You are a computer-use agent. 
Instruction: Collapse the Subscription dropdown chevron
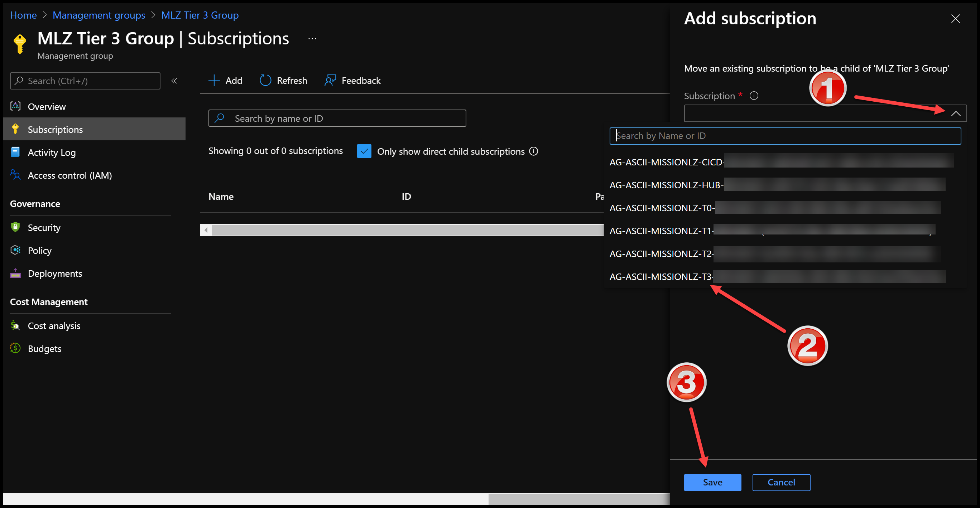(x=956, y=113)
